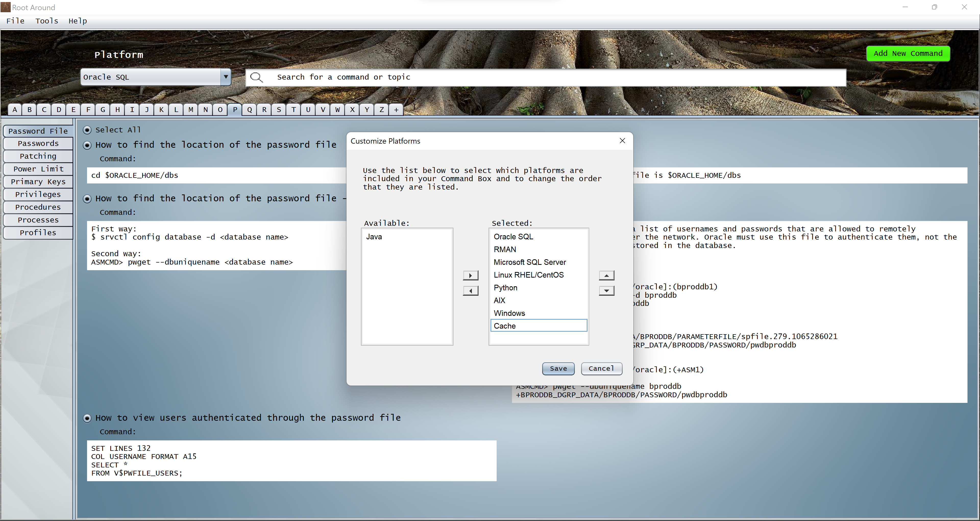Select the letter R tab
Viewport: 980px width, 521px height.
pos(264,110)
